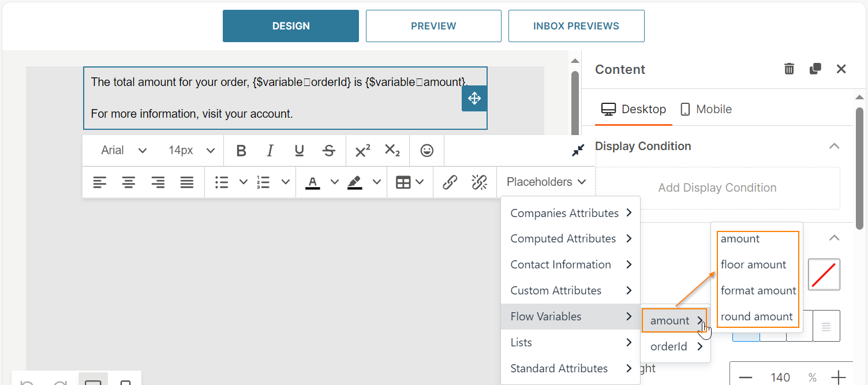The image size is (868, 385).
Task: Remove link with unlink icon
Action: 479,182
